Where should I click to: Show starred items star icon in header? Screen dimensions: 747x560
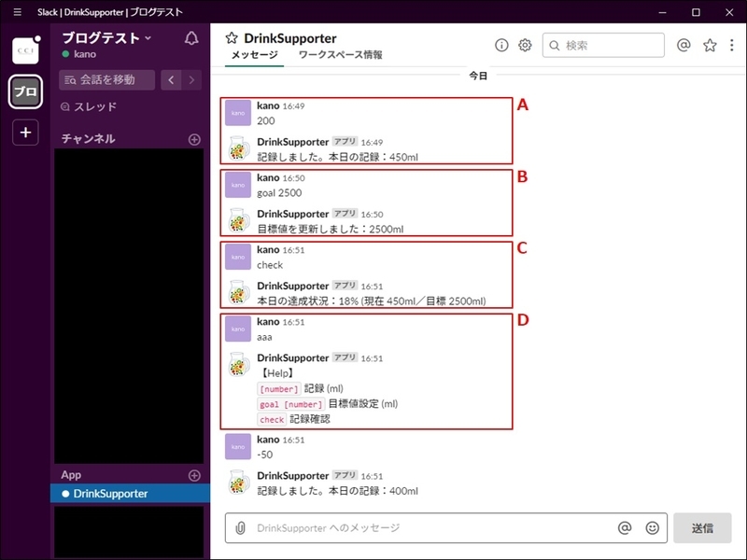coord(710,45)
